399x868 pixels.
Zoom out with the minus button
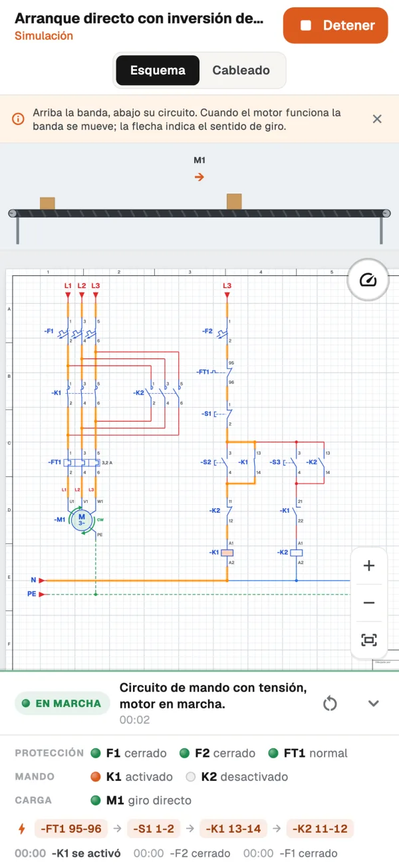click(369, 603)
